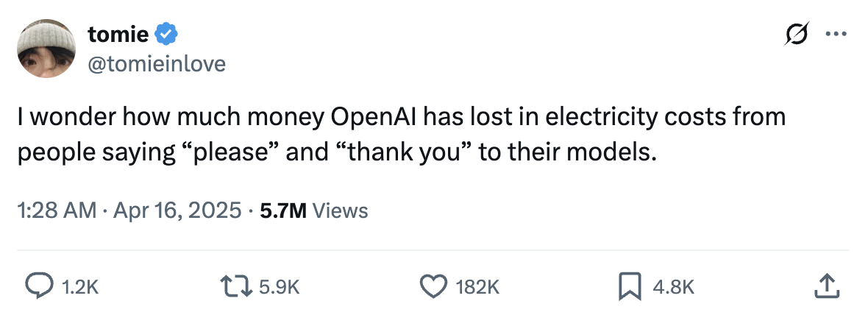Image resolution: width=868 pixels, height=315 pixels.
Task: Like the tweet with the heart icon
Action: pos(433,286)
